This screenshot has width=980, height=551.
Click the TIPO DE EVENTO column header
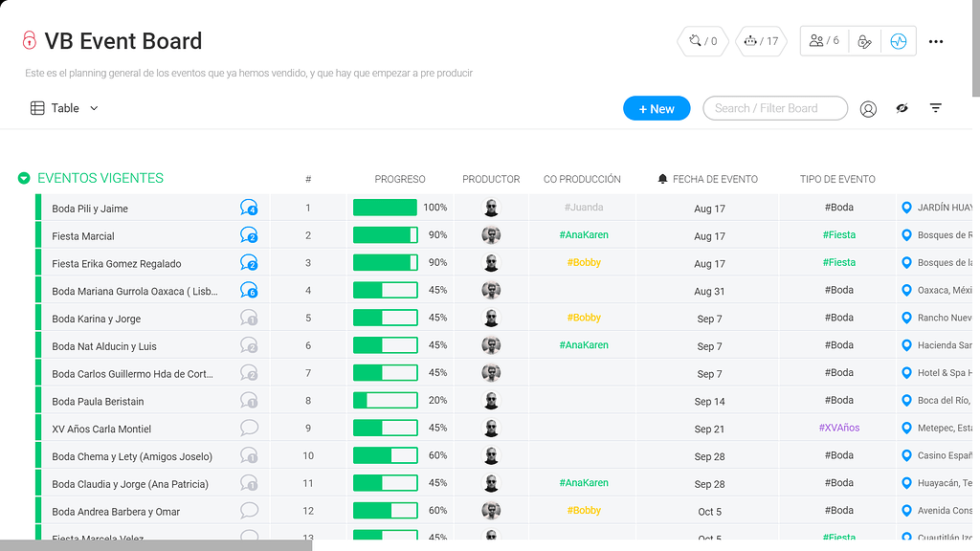(x=837, y=179)
